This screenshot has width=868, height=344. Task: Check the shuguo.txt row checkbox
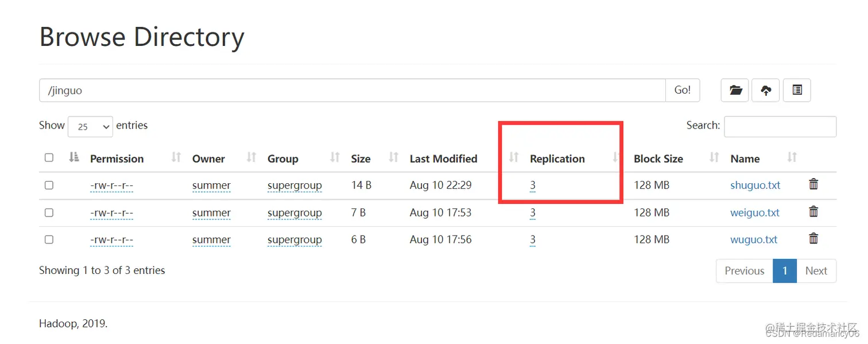[49, 185]
